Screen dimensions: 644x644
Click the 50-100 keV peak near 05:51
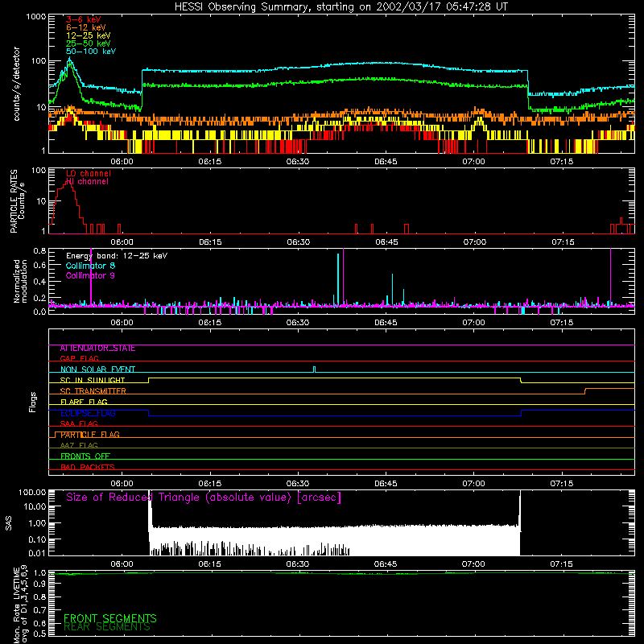(x=69, y=60)
